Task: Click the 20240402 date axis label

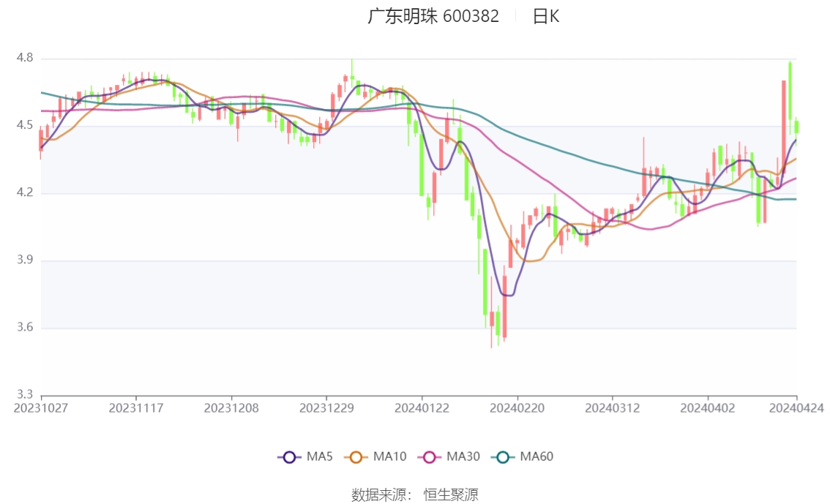Action: 708,408
